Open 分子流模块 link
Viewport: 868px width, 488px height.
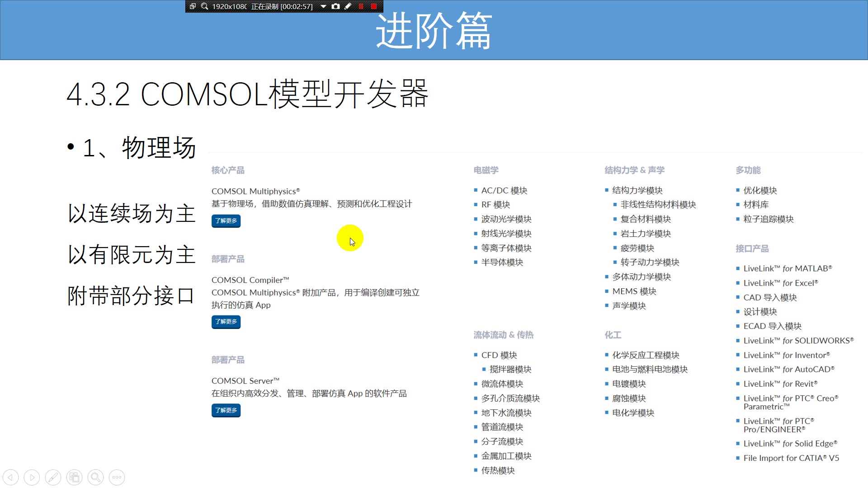click(x=502, y=441)
